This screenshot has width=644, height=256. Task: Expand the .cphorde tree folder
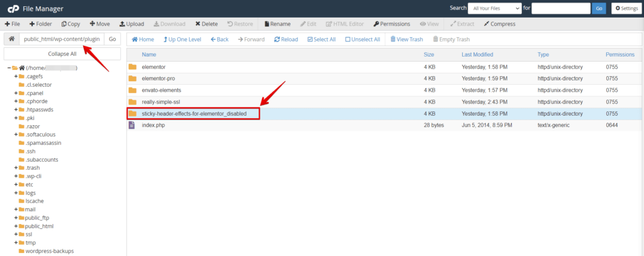16,101
